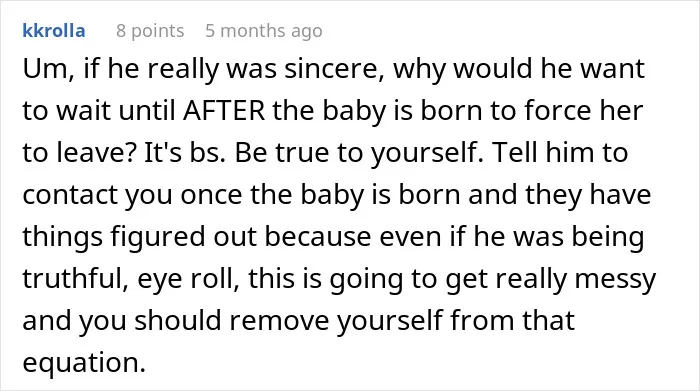This screenshot has height=391, width=700.
Task: Open the kkrolla user profile link
Action: click(54, 31)
